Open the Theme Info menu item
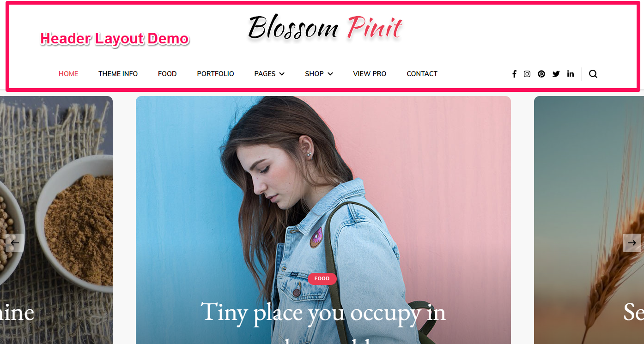 pos(118,74)
